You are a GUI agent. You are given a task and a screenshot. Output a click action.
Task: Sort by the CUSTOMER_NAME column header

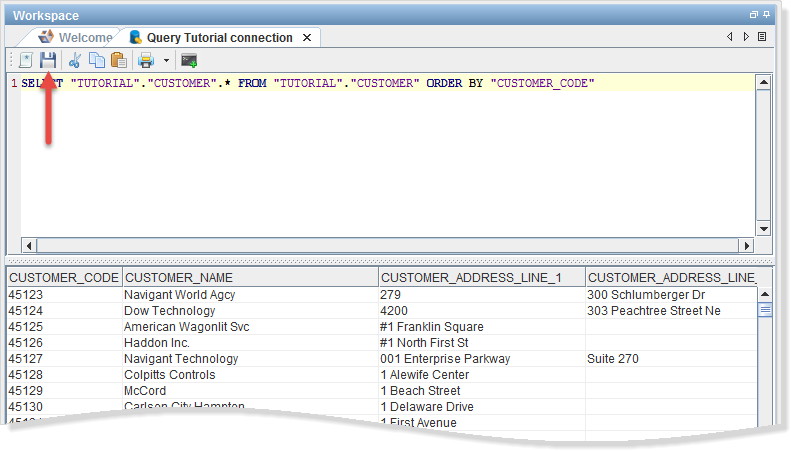pos(250,277)
